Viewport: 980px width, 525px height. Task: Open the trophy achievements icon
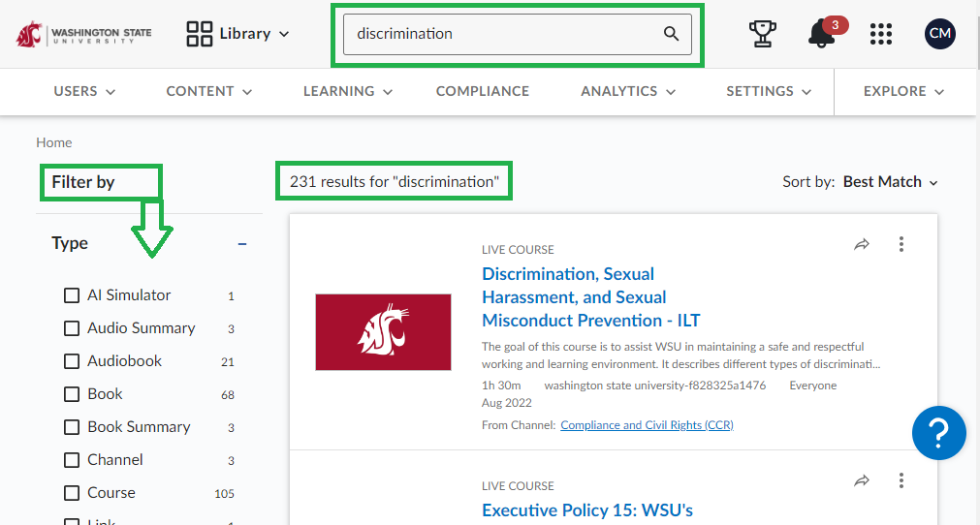(x=763, y=34)
